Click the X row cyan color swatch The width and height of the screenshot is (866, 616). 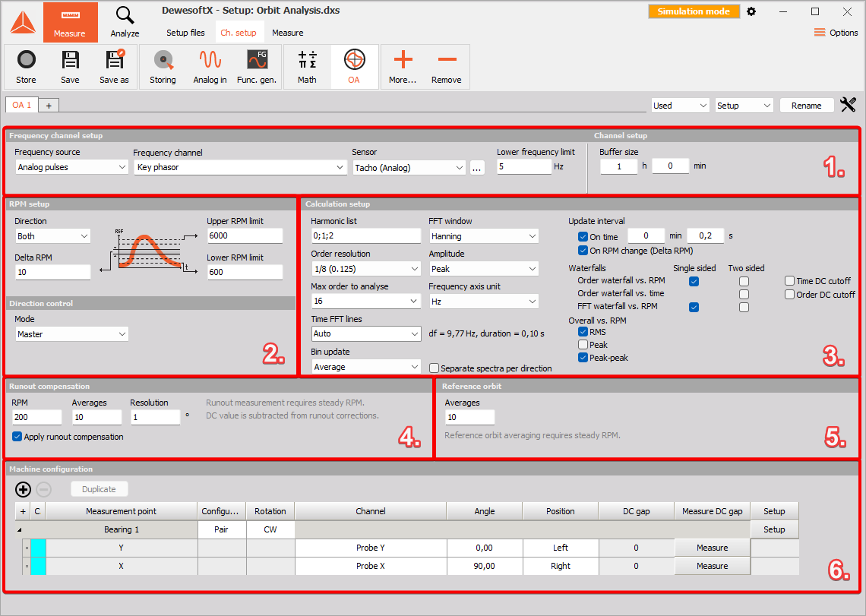point(38,567)
